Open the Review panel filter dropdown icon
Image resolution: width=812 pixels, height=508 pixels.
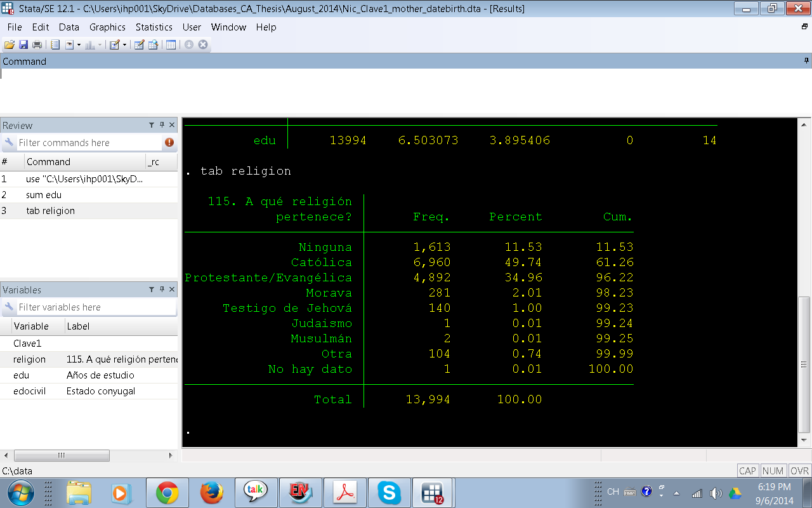point(152,125)
